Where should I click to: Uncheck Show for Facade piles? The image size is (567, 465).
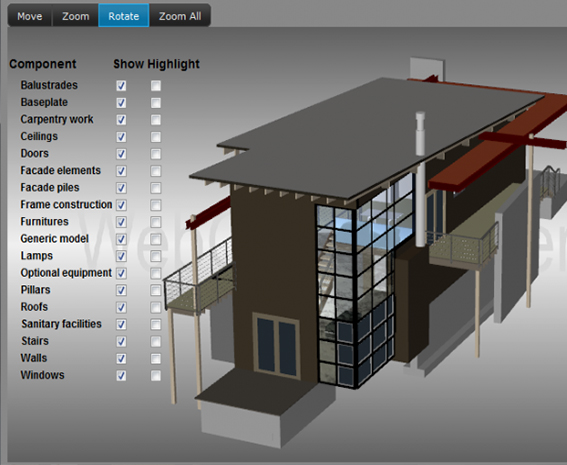(121, 188)
